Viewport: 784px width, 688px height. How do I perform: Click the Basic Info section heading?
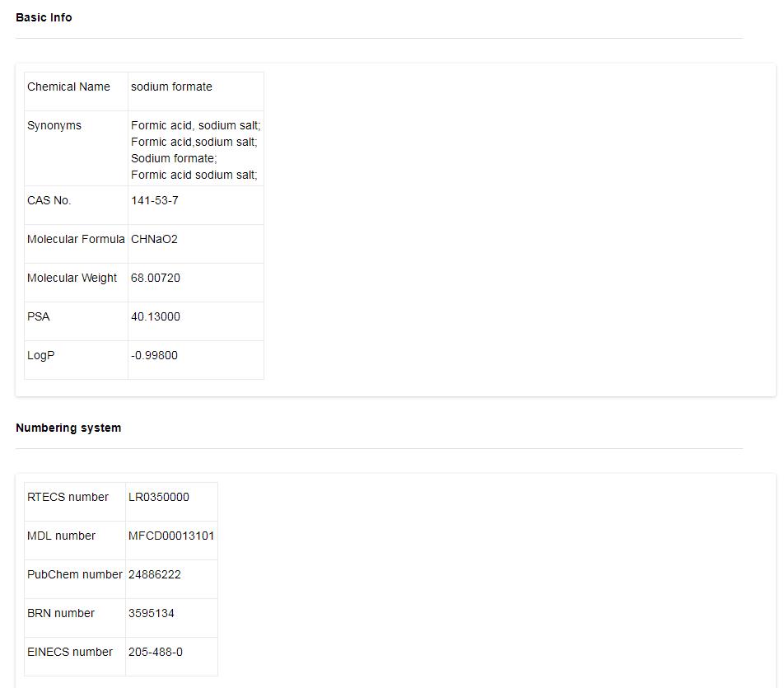[x=44, y=17]
